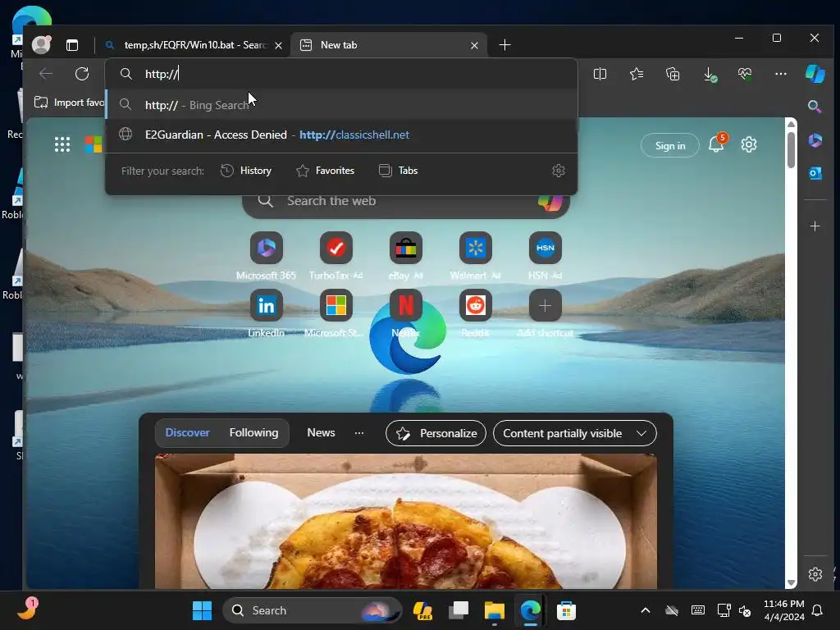This screenshot has width=840, height=630.
Task: Open the Windows notification bell in tray
Action: [818, 610]
